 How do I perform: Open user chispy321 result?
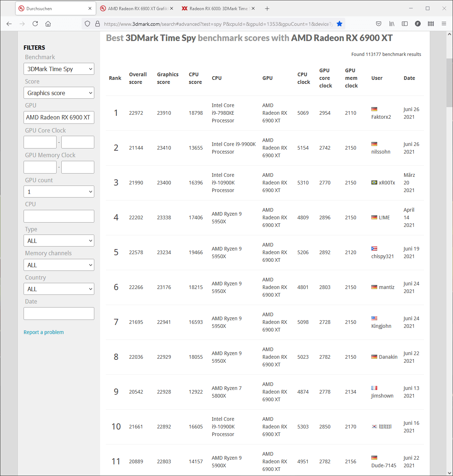(x=382, y=256)
